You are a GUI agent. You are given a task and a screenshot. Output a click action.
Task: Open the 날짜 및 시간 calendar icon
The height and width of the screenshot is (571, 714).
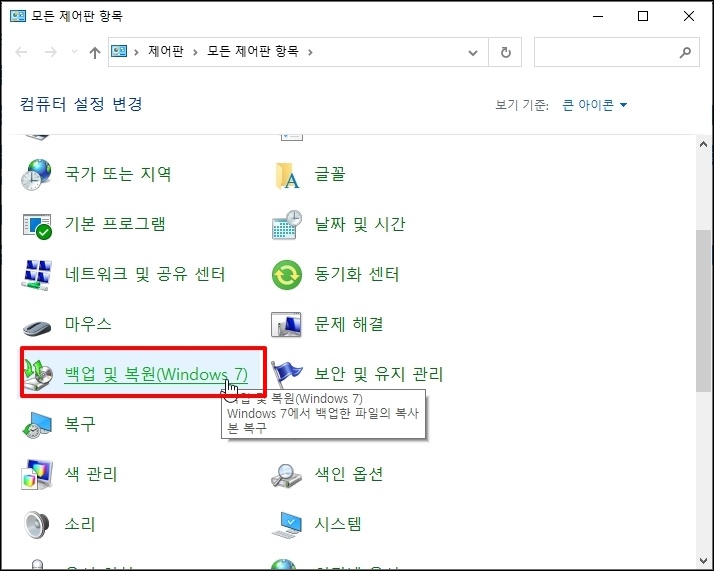287,224
